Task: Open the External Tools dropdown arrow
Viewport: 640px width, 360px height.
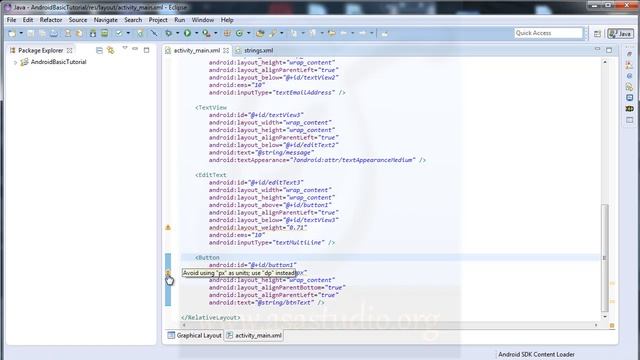Action: coord(216,33)
